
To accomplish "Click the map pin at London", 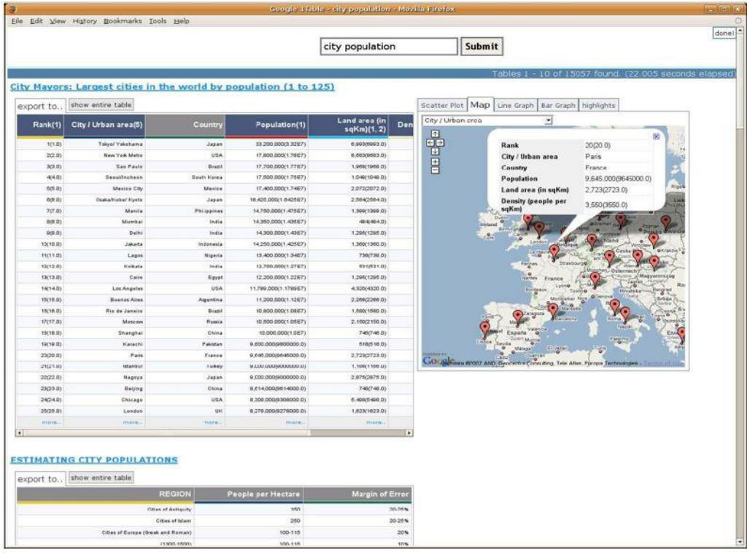I will point(539,230).
